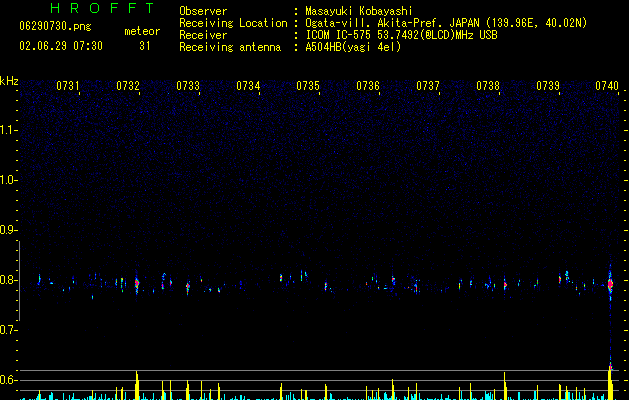Click the 0739 time marker
Viewport: 629px width, 400px height.
pyautogui.click(x=548, y=86)
